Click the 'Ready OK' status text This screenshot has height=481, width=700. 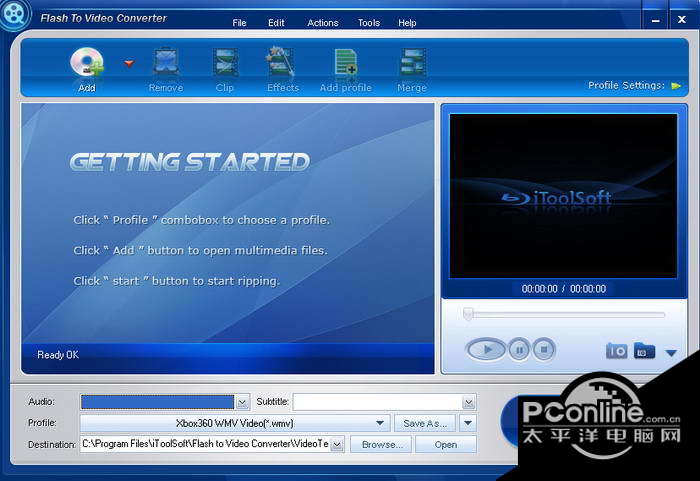tap(58, 355)
